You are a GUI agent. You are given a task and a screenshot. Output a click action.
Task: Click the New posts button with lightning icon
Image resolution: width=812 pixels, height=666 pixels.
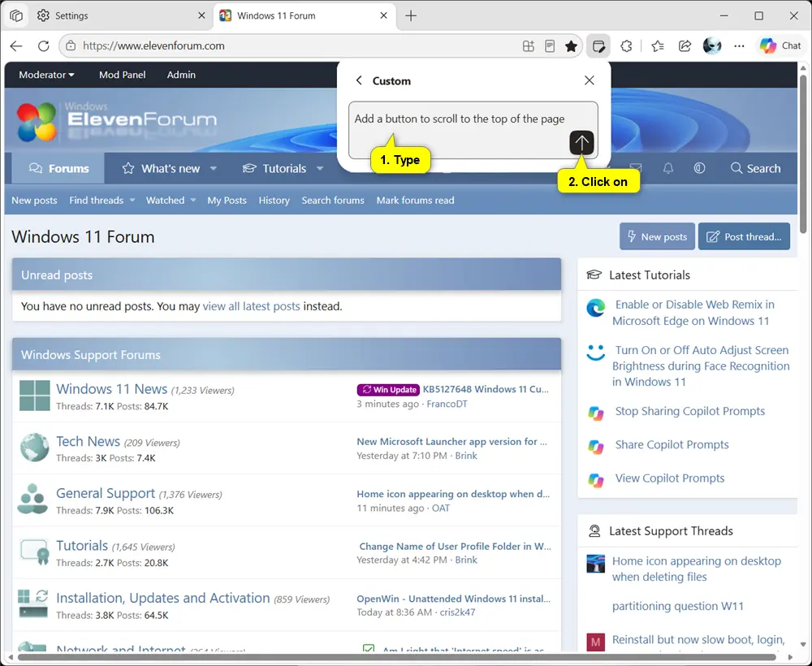coord(657,236)
